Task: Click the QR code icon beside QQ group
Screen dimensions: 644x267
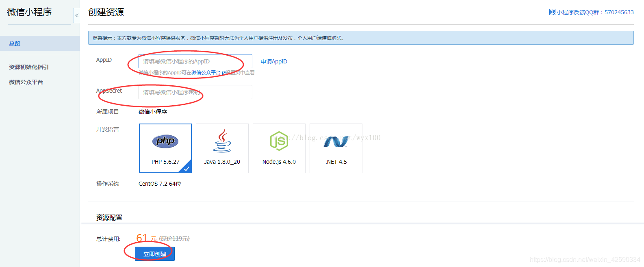Action: pos(552,12)
